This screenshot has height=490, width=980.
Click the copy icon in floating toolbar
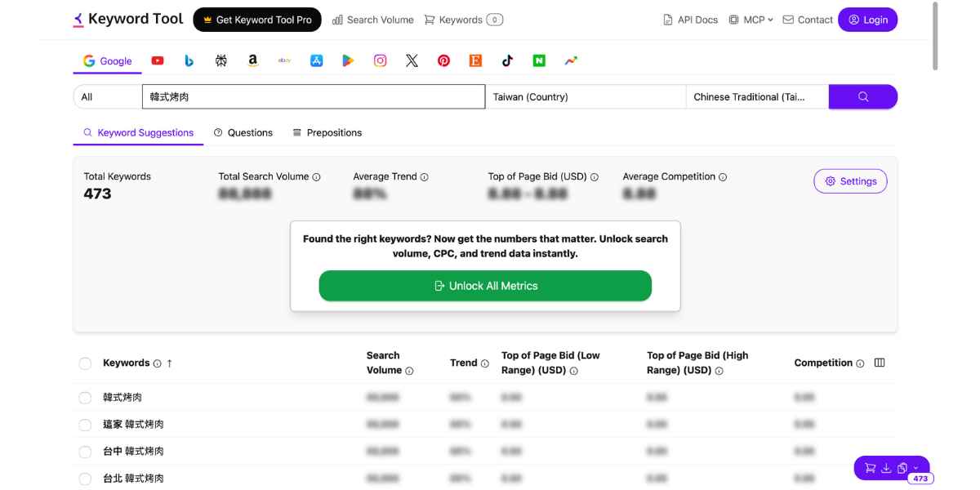point(902,468)
